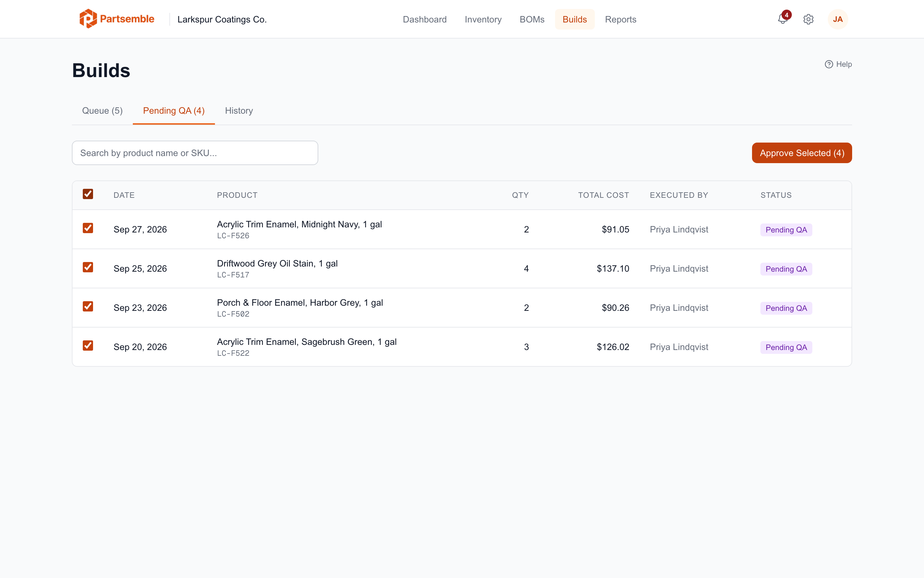The height and width of the screenshot is (578, 924).
Task: Click Porch & Floor Enamel, Harbor Grey name
Action: (300, 303)
